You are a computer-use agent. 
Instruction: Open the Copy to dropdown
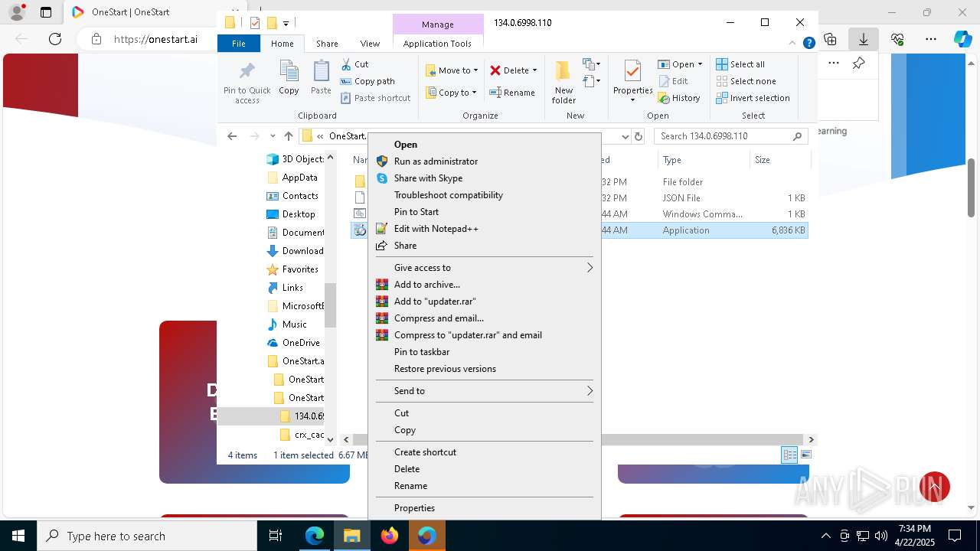(451, 93)
